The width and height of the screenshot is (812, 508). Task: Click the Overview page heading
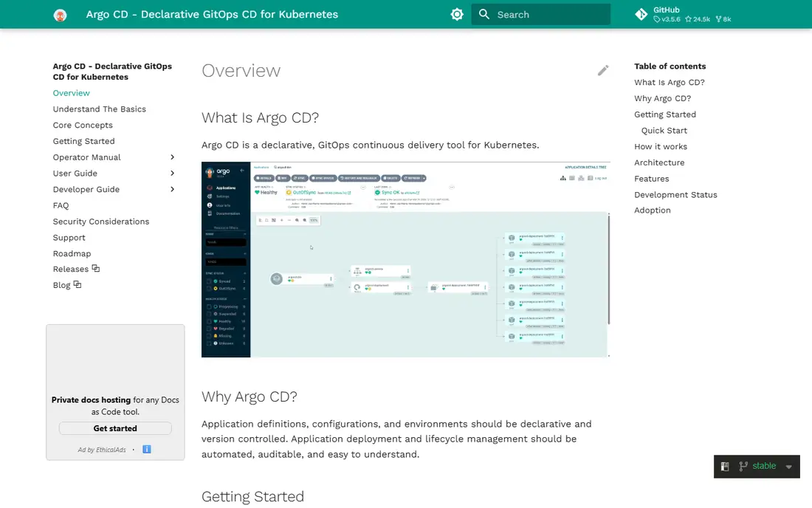tap(241, 70)
